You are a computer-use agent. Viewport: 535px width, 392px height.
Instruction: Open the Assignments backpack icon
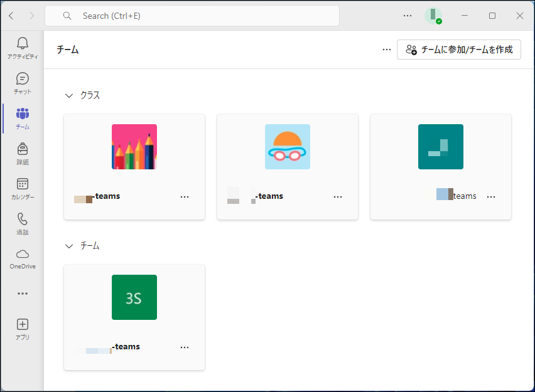coord(23,149)
